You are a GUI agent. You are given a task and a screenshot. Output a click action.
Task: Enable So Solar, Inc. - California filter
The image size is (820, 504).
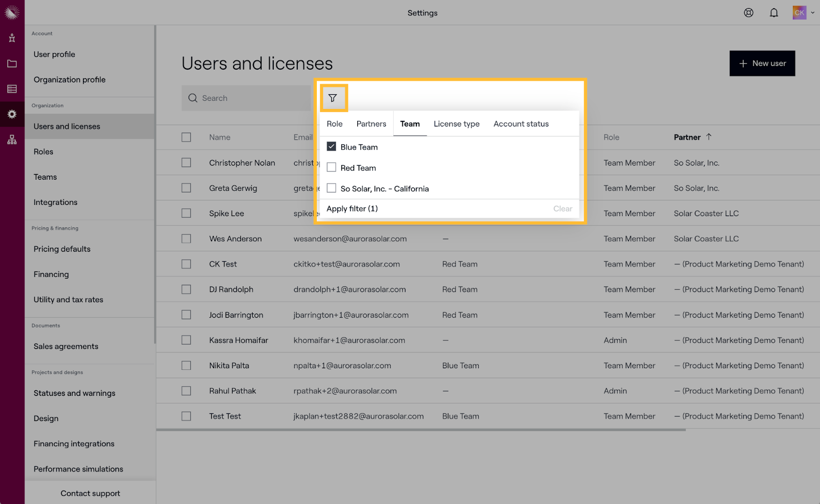point(332,188)
